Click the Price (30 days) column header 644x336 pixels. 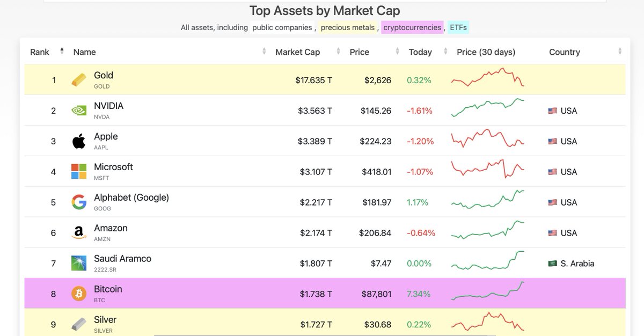tap(486, 52)
